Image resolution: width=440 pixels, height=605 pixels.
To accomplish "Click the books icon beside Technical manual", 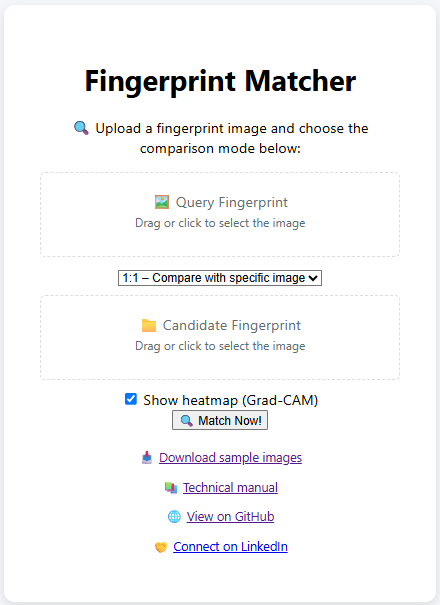I will 171,488.
